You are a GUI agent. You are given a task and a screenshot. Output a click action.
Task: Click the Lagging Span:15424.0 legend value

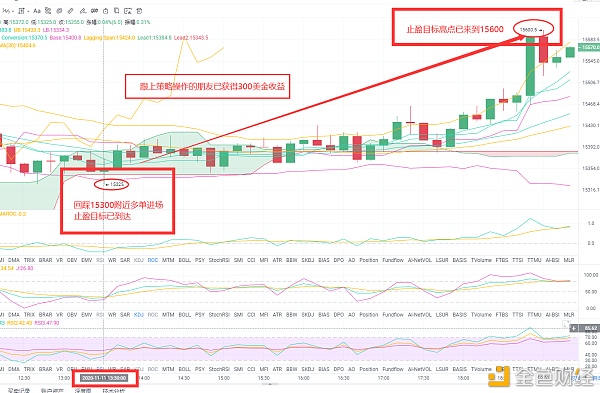pos(109,38)
